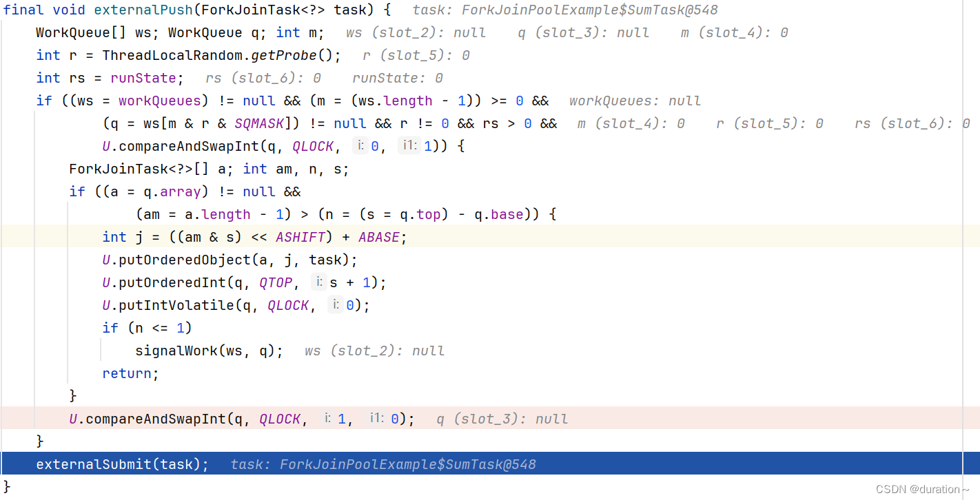Click the 'return' keyword

click(x=127, y=373)
